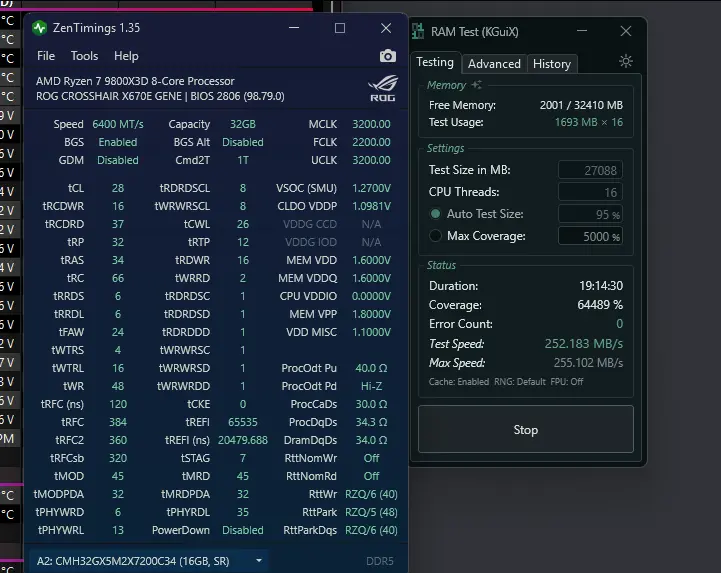The height and width of the screenshot is (573, 721).
Task: Click the tREFI (ns) value 20479.688
Action: pyautogui.click(x=243, y=440)
